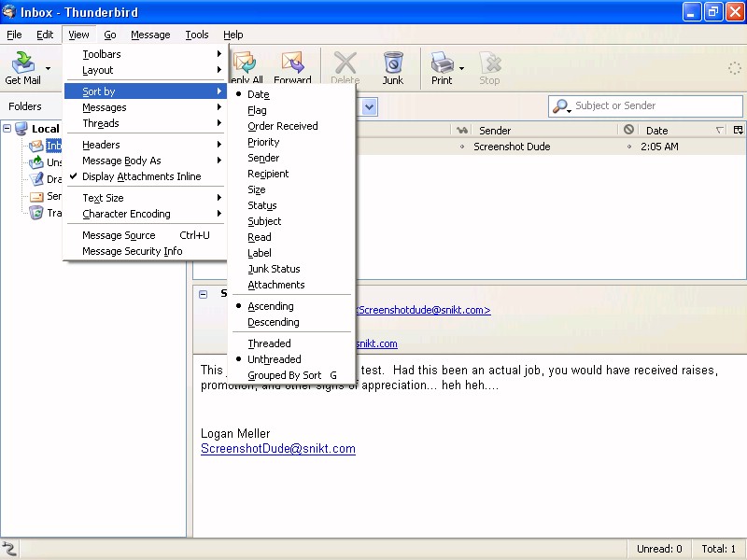
Task: Click the read glasses column icon
Action: (x=461, y=130)
